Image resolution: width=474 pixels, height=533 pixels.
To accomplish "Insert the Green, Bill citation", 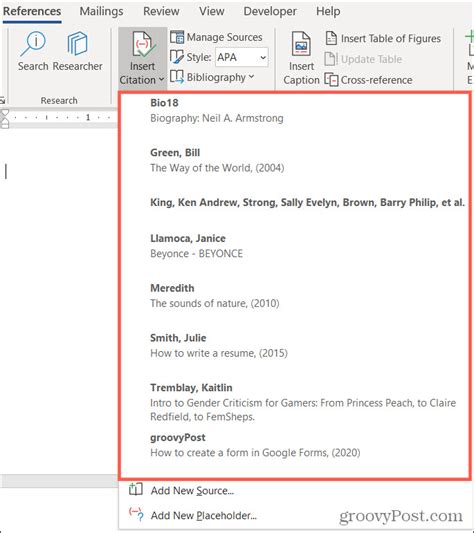I will pos(294,160).
